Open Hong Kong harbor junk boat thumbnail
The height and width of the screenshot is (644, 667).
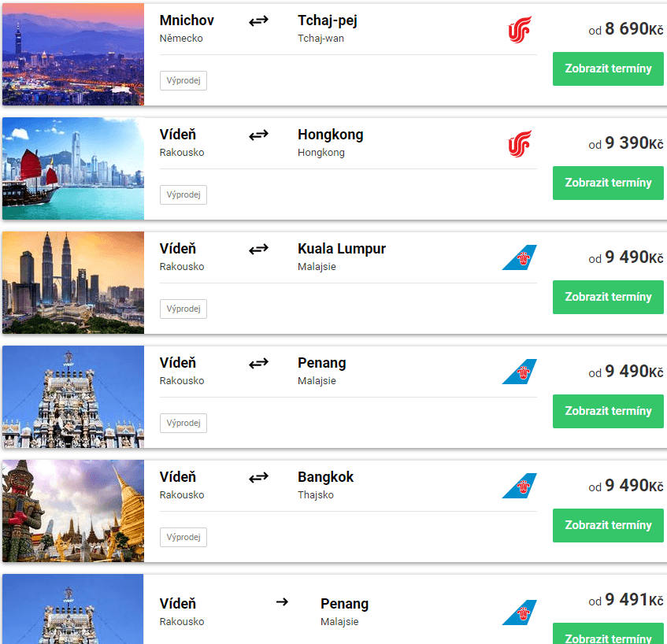click(x=73, y=168)
